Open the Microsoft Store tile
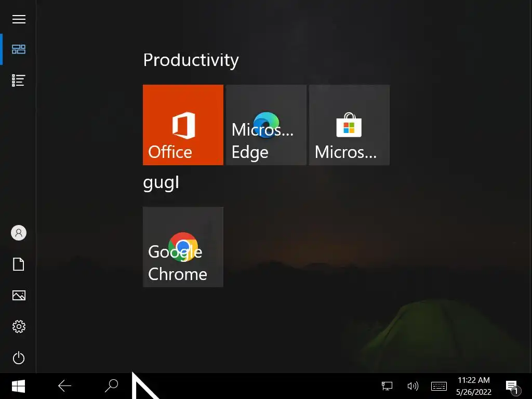 coord(350,125)
